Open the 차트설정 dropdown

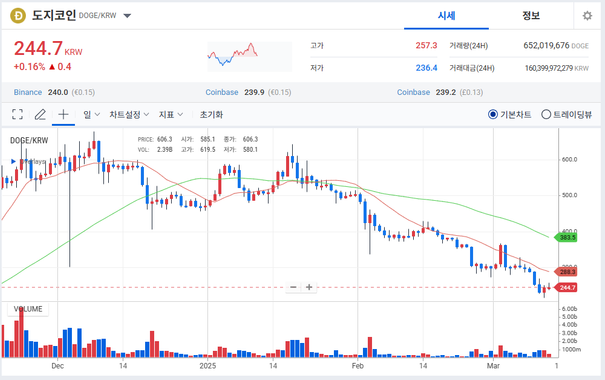(x=129, y=115)
